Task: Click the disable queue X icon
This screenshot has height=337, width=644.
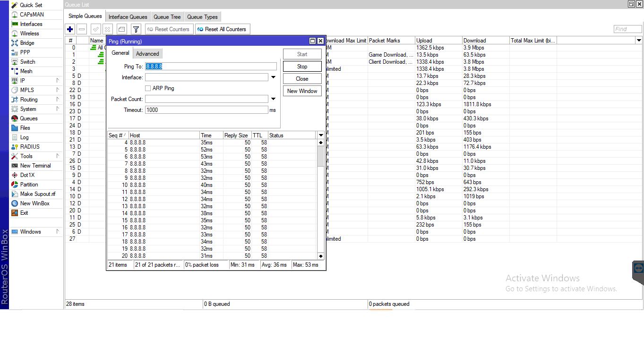Action: [x=107, y=29]
